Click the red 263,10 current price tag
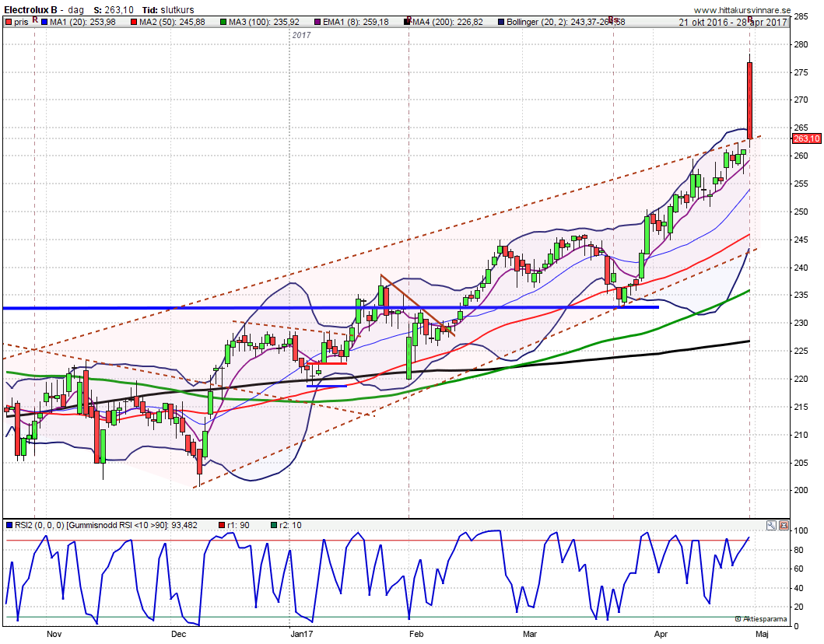The image size is (824, 644). [x=806, y=138]
